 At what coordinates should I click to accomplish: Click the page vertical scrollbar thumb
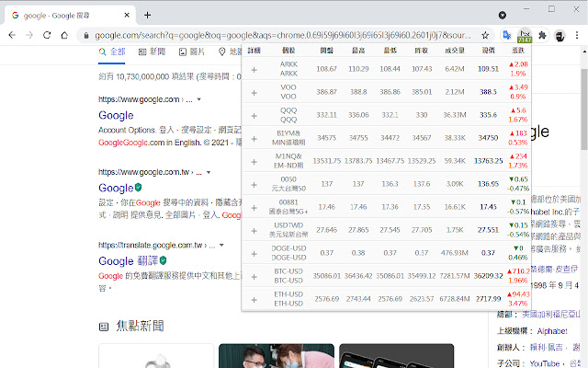click(584, 109)
